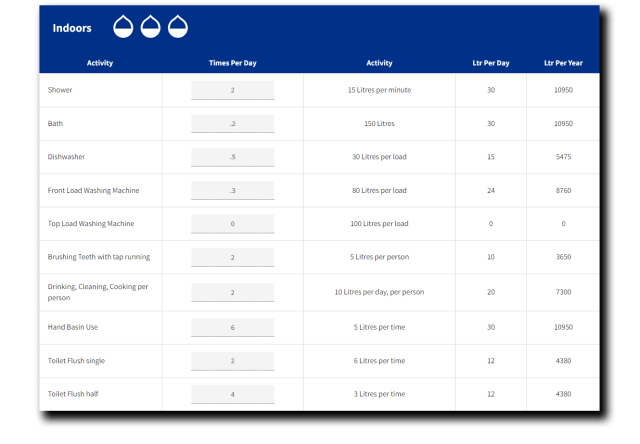Click the Times Per Day column header
This screenshot has height=444, width=640.
click(233, 63)
